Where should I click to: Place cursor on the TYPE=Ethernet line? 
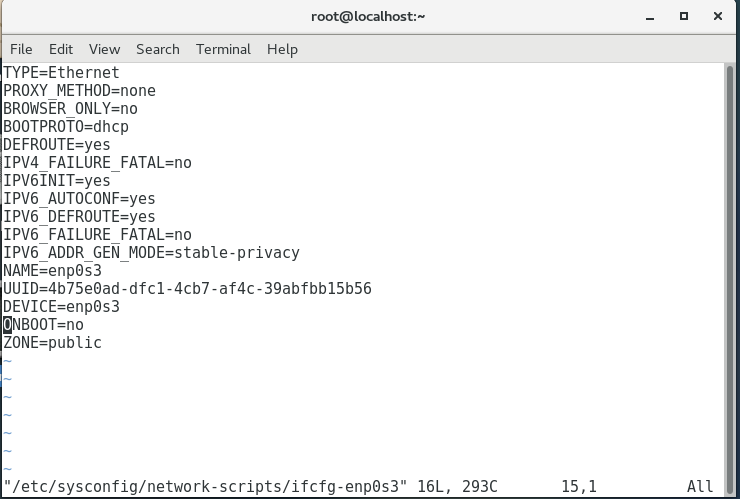click(61, 73)
